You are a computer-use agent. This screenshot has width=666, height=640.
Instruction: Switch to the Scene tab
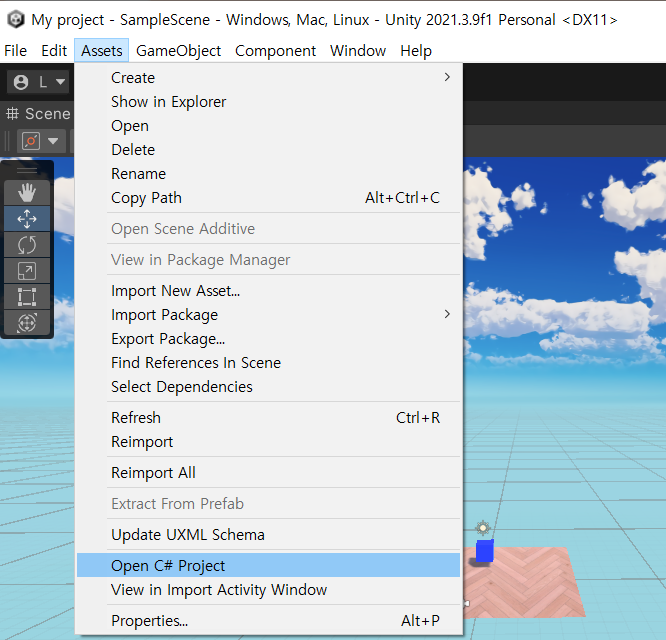click(38, 113)
